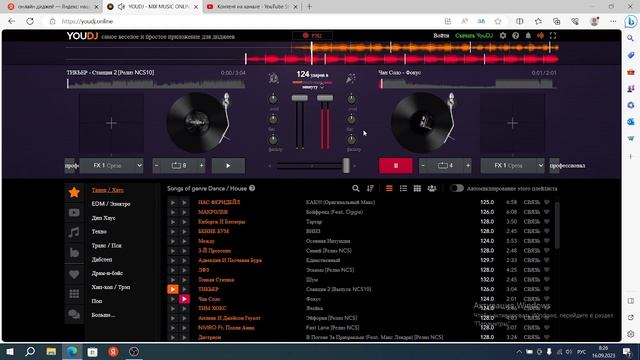
Task: Select Драм-н-бейс genre
Action: pyautogui.click(x=107, y=273)
